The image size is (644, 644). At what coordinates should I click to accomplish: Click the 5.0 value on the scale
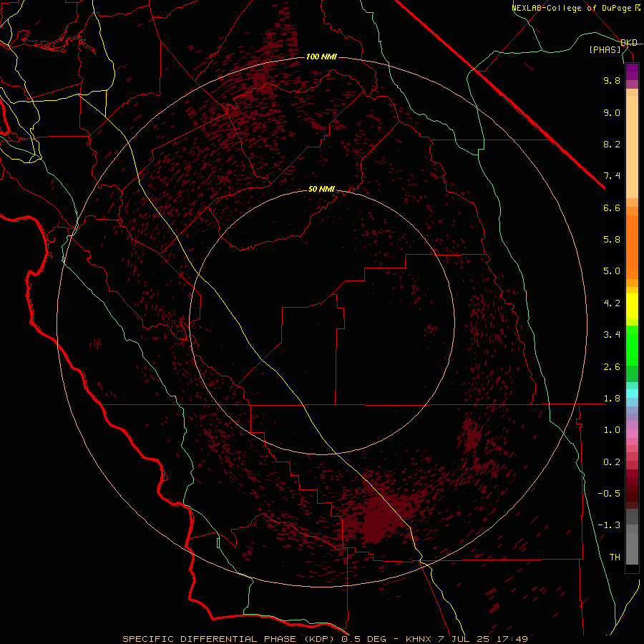click(x=612, y=271)
